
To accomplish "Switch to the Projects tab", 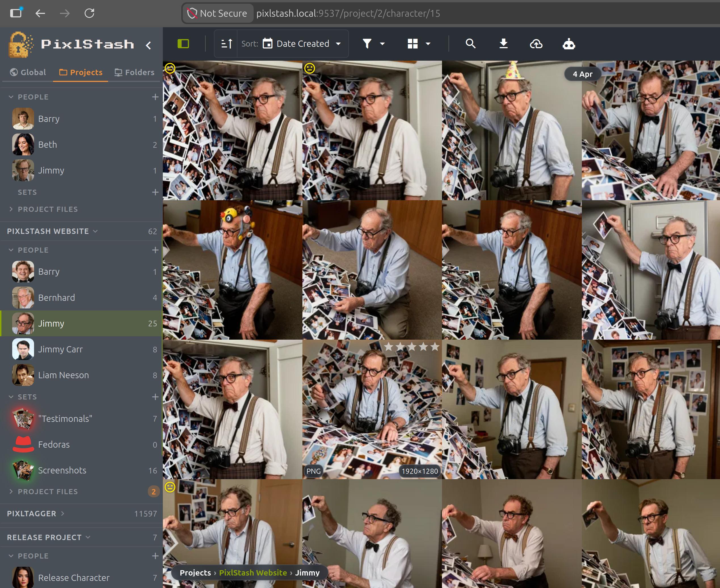I will click(x=81, y=72).
